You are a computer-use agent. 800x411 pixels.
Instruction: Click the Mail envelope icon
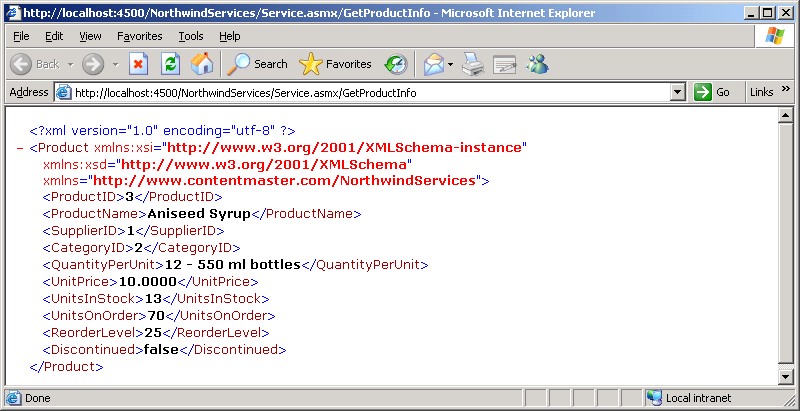click(x=433, y=64)
